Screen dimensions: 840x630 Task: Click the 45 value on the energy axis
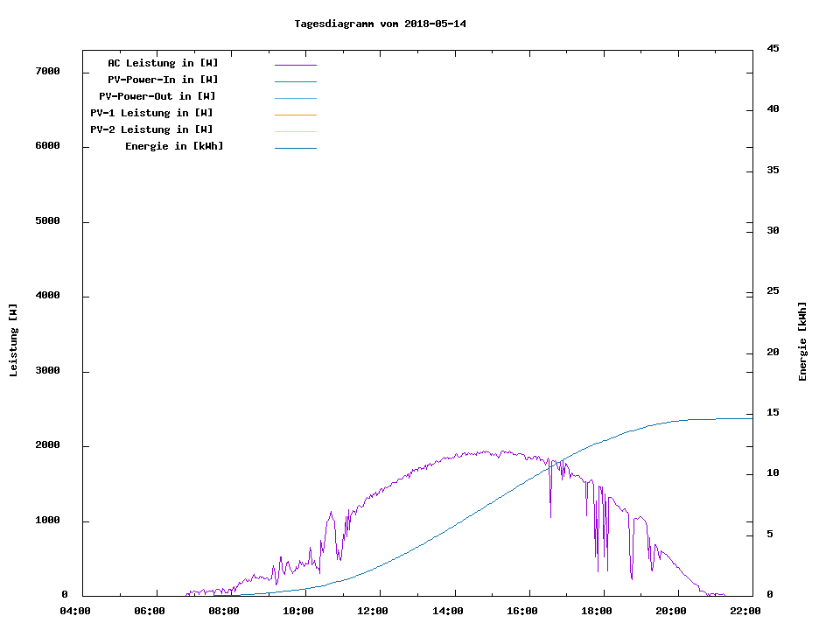(x=773, y=48)
